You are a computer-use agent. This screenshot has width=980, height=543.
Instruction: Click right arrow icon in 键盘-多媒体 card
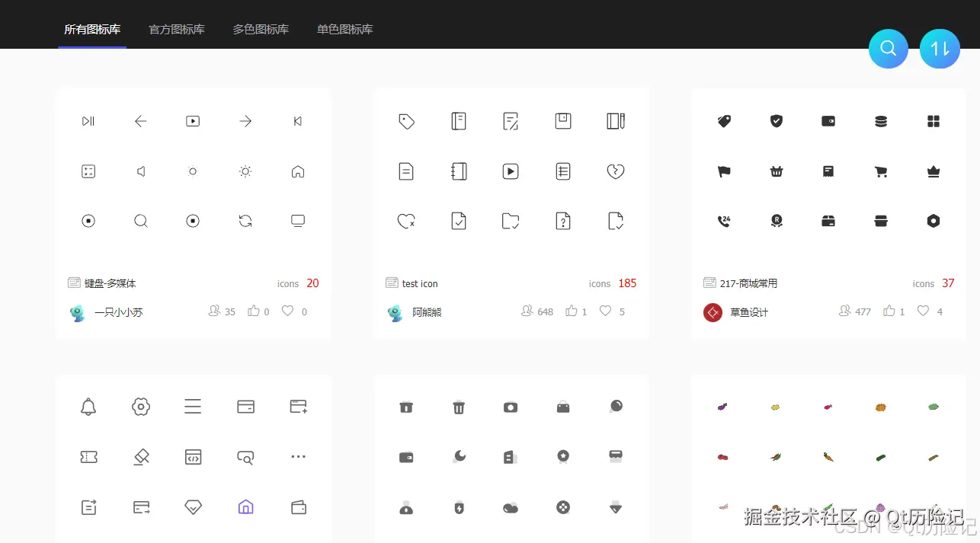click(x=245, y=121)
